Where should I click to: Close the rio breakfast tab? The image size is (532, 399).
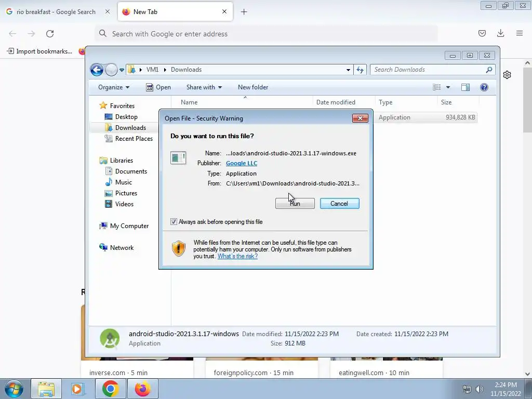(x=108, y=12)
